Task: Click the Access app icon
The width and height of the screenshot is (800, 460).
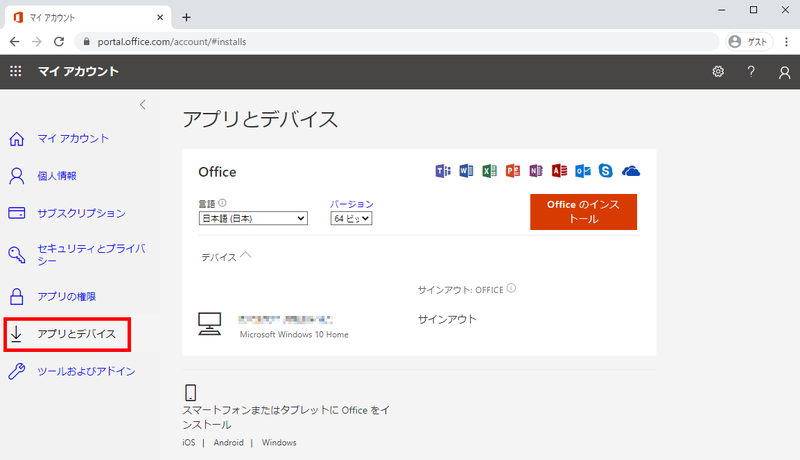Action: [559, 171]
